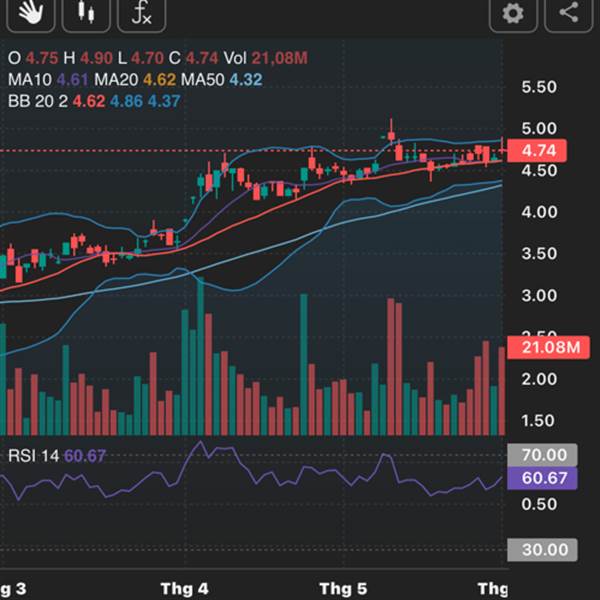Select the MA20 4.62 indicator value
600x600 pixels.
point(135,80)
